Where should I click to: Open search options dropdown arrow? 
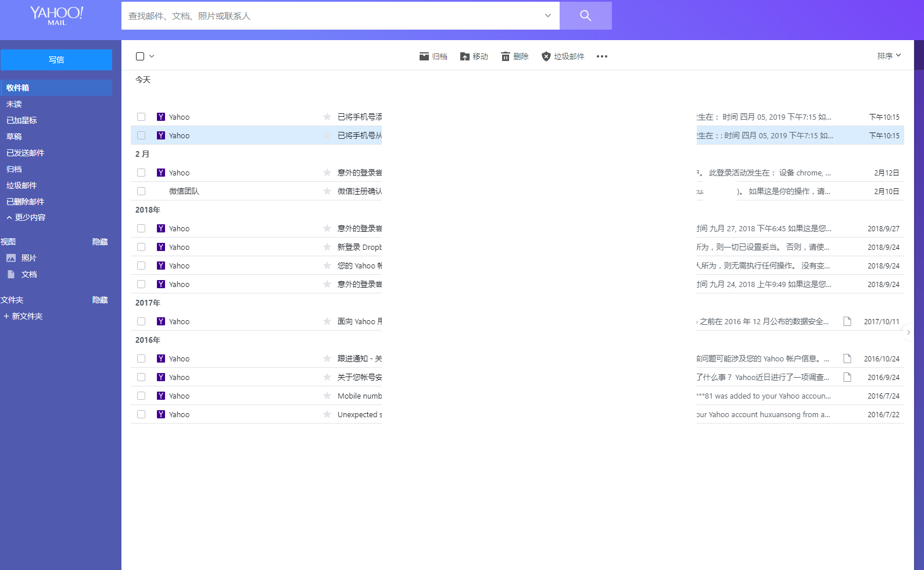tap(547, 16)
